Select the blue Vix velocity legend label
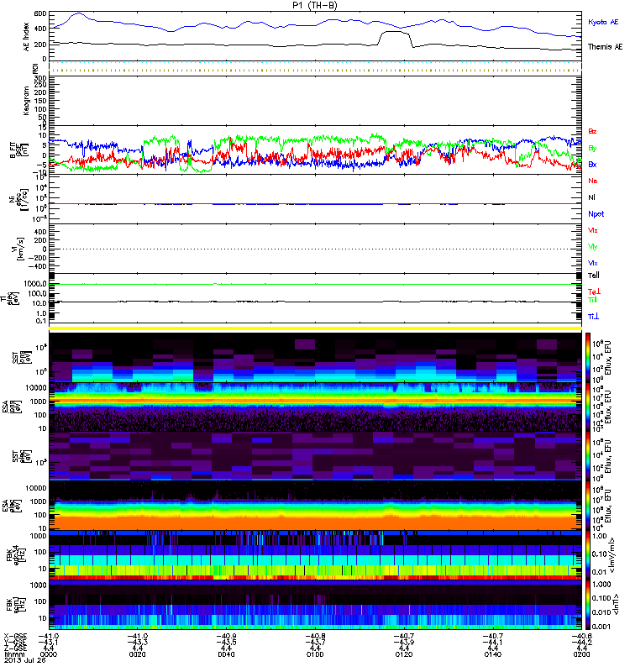The image size is (630, 672). [x=593, y=263]
